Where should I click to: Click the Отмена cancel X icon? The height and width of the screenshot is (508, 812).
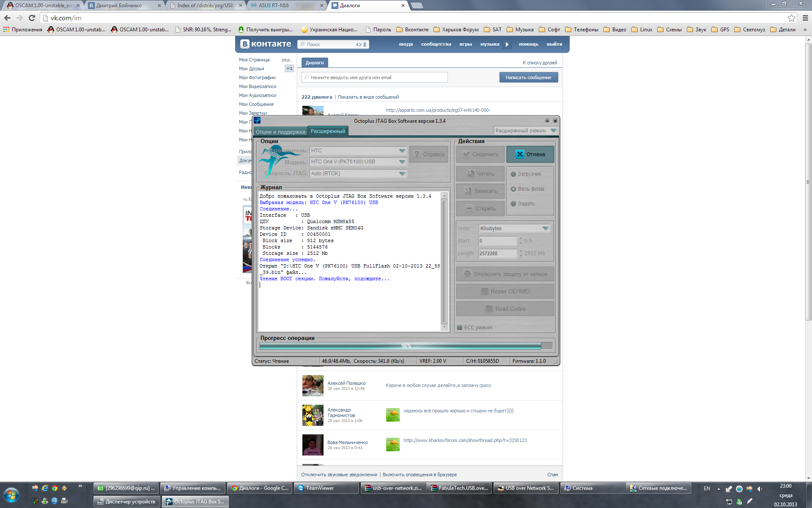520,154
